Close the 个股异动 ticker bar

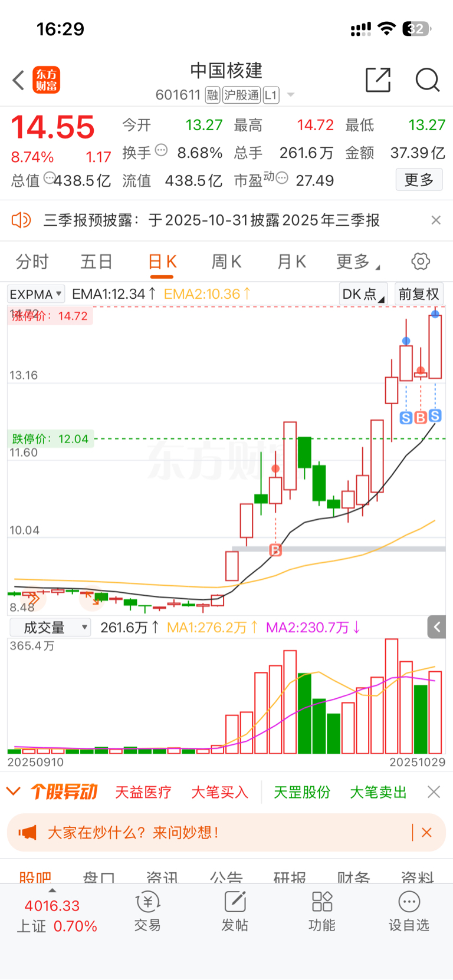pos(434,792)
